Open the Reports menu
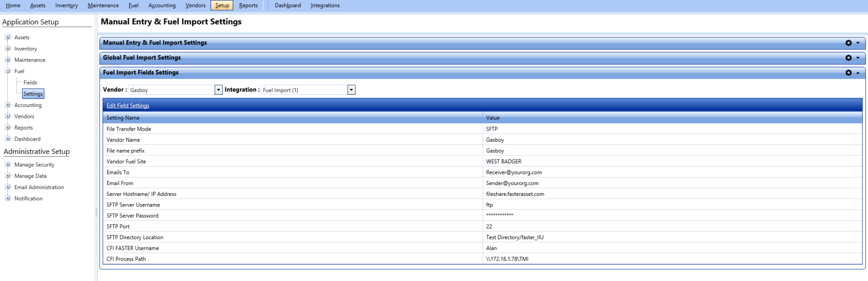The image size is (868, 281). pyautogui.click(x=248, y=6)
